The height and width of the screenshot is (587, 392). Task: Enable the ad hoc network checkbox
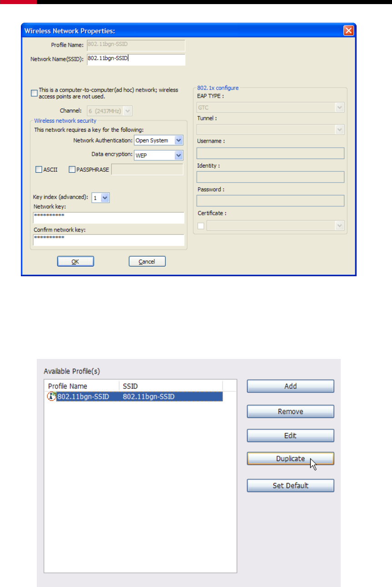34,93
